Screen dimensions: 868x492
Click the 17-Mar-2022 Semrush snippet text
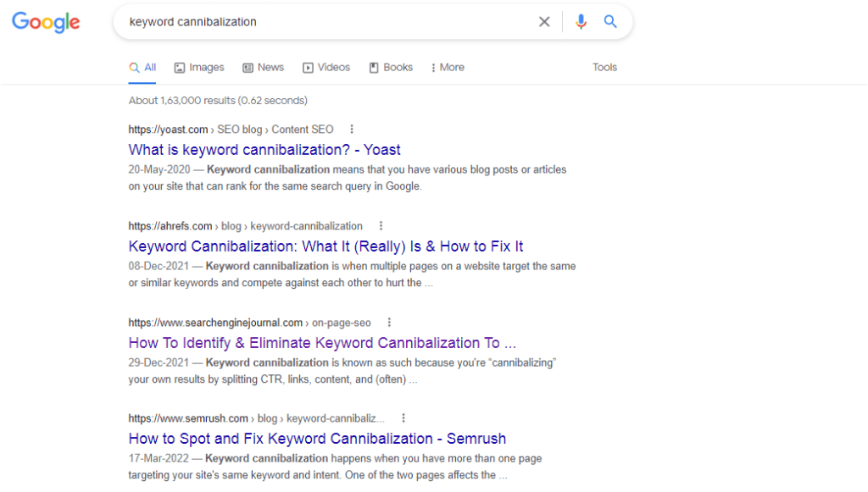[336, 467]
